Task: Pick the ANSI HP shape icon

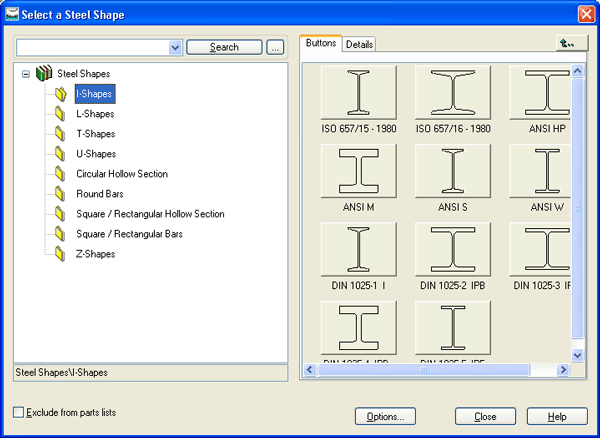Action: pos(545,94)
